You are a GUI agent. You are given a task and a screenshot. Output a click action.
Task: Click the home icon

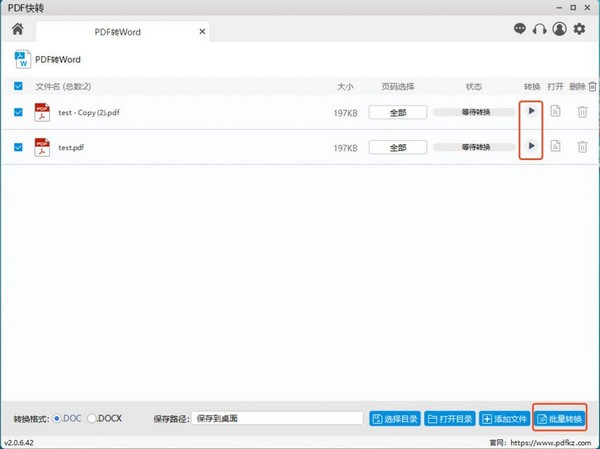17,30
